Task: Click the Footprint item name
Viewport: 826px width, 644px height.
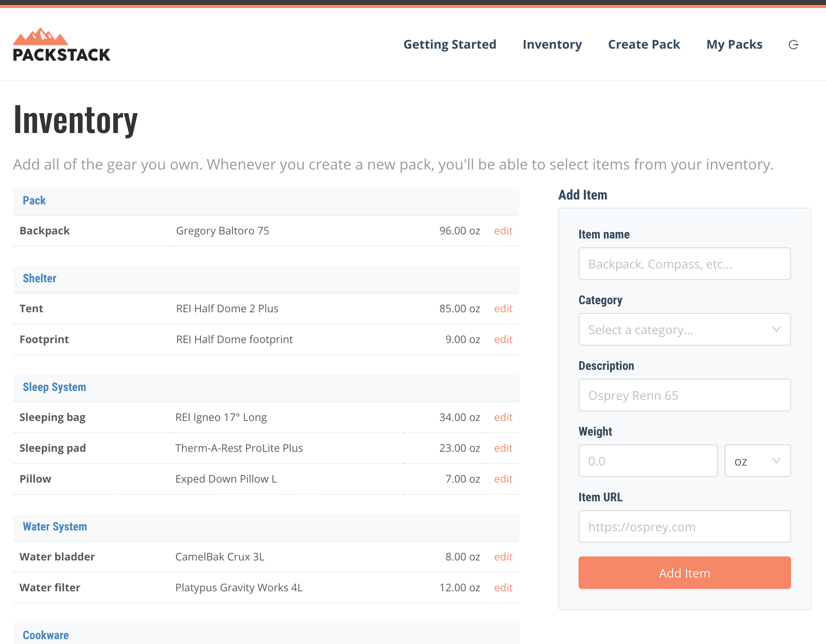Action: tap(44, 339)
